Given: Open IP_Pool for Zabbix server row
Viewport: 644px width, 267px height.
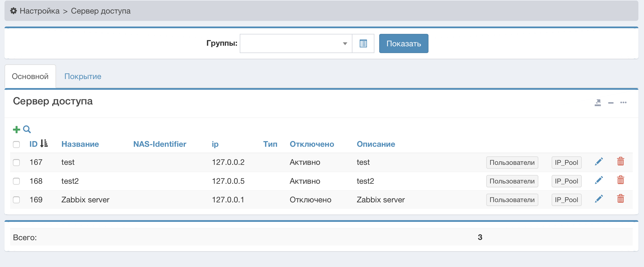Looking at the screenshot, I should tap(566, 200).
